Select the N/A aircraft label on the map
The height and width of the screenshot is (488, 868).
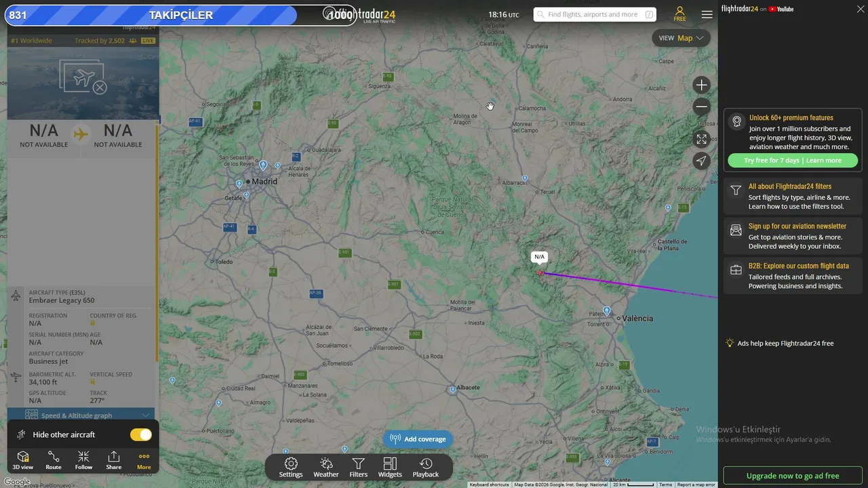pyautogui.click(x=539, y=257)
